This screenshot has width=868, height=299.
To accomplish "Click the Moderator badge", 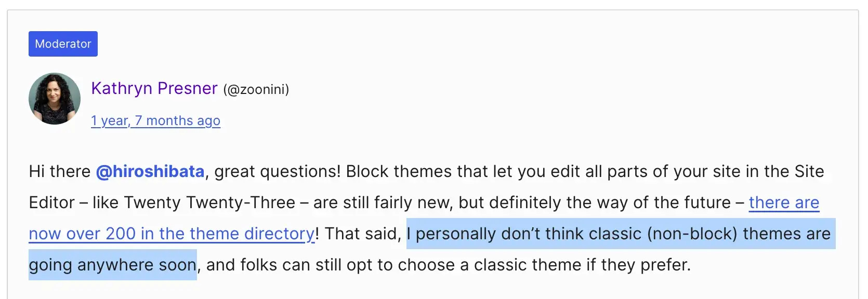I will [63, 44].
